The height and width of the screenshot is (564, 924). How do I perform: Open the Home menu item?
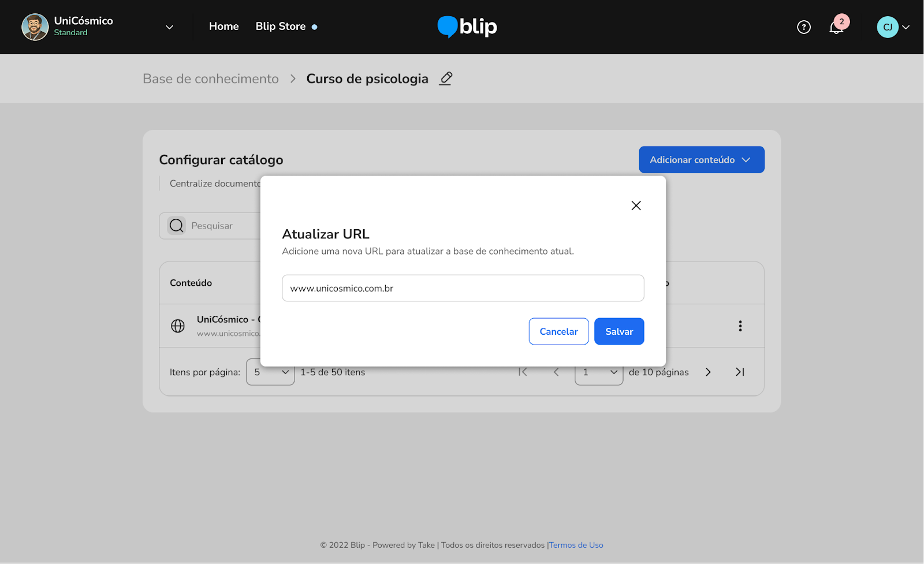pyautogui.click(x=223, y=27)
